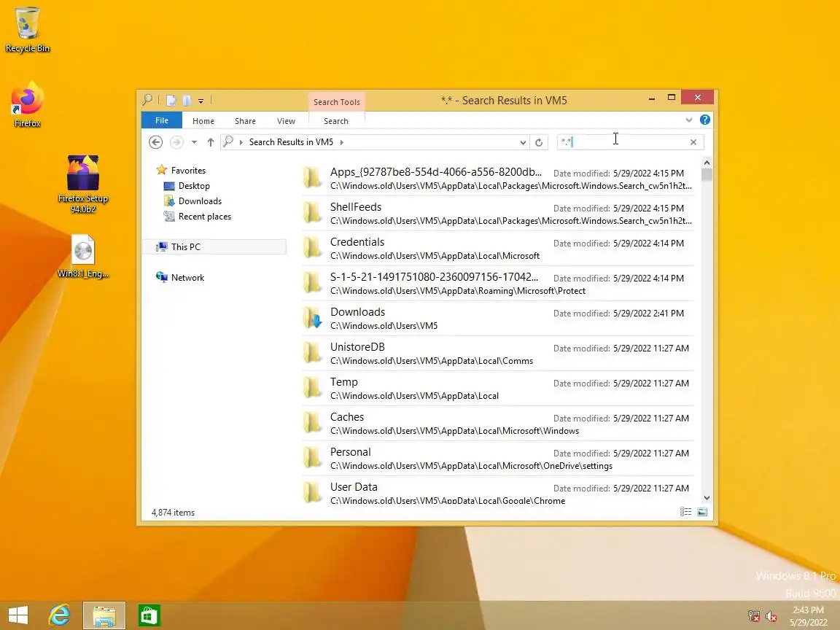The width and height of the screenshot is (840, 630).
Task: Click the Temp folder icon
Action: click(312, 388)
